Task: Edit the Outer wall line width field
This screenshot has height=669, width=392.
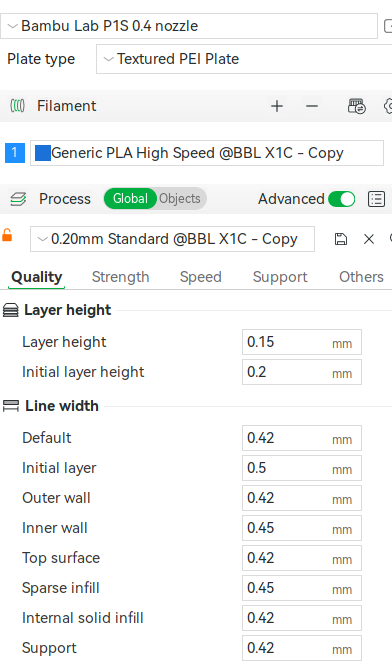Action: click(x=302, y=498)
